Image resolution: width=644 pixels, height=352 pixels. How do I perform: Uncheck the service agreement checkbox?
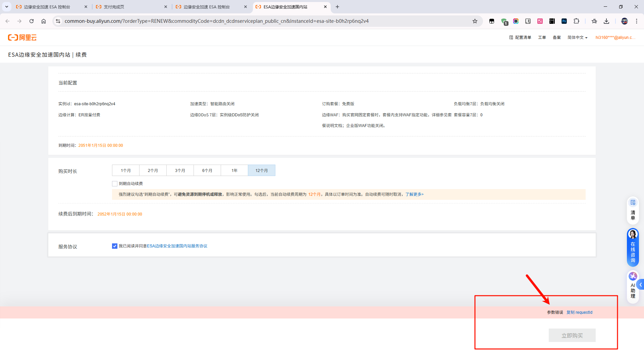pos(115,246)
